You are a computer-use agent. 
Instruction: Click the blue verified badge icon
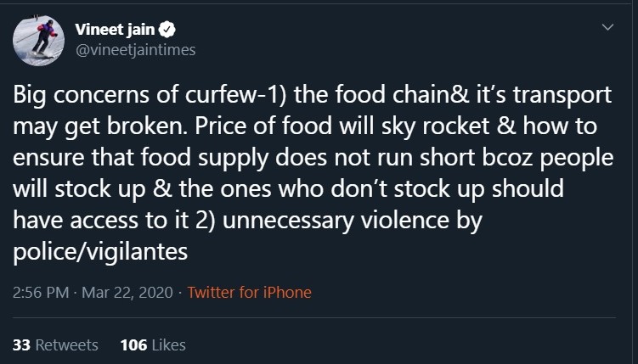coord(169,31)
